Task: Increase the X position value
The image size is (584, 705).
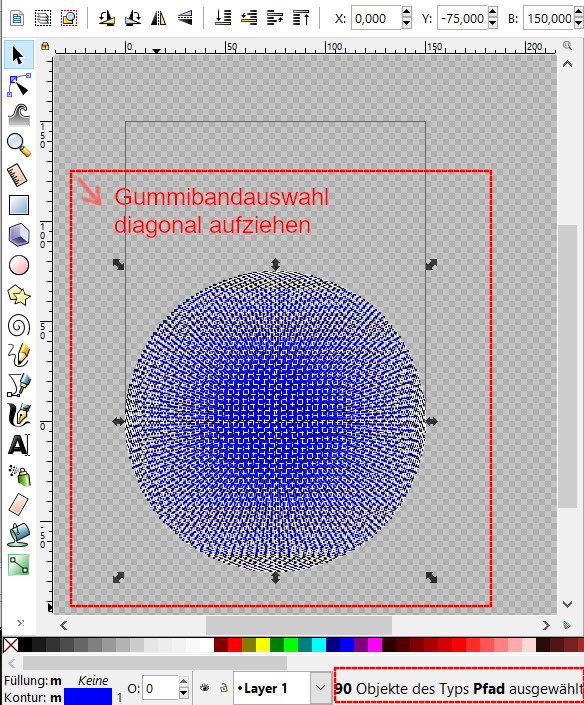Action: 406,12
